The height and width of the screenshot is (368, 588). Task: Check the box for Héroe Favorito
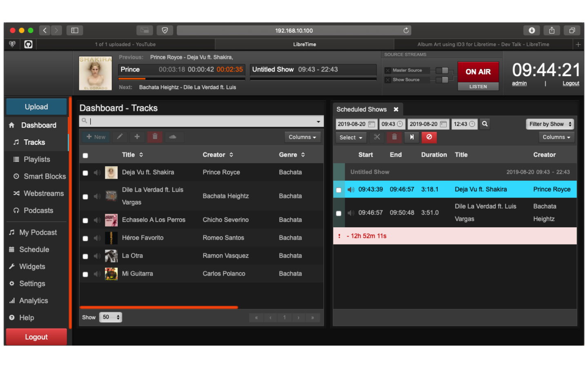85,238
